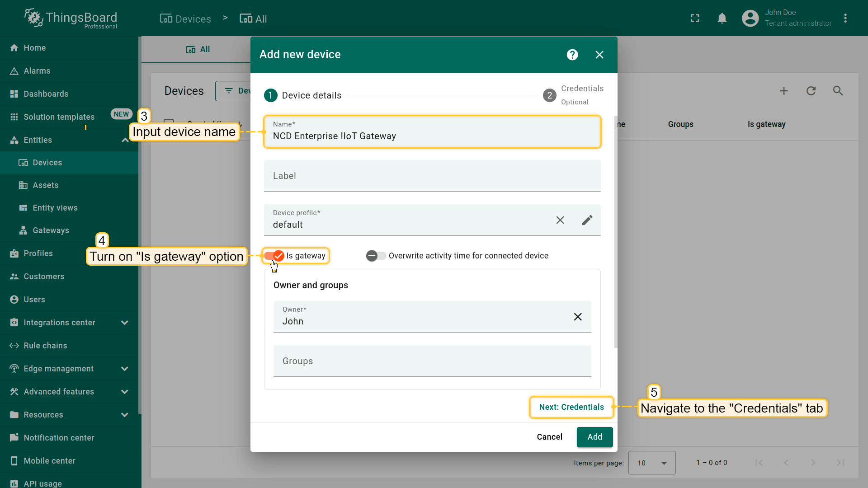Viewport: 868px width, 488px height.
Task: Toggle fullscreen mode icon
Action: click(x=695, y=18)
